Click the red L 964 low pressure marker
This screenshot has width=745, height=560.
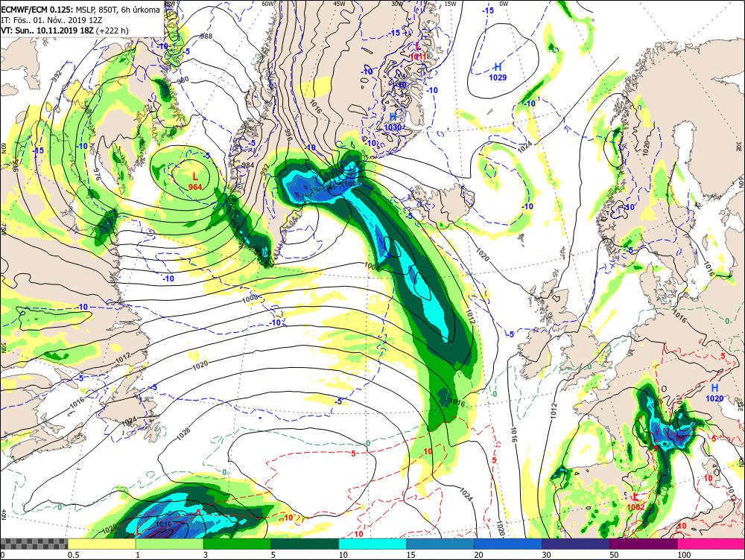point(194,182)
